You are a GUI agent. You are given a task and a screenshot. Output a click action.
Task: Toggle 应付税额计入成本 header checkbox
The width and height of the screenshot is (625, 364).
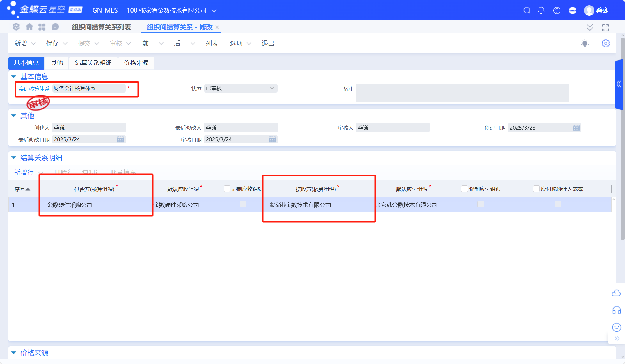[536, 189]
